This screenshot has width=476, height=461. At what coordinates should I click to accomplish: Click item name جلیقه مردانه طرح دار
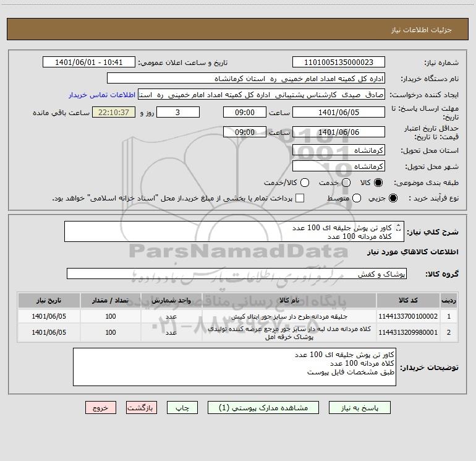pyautogui.click(x=289, y=317)
